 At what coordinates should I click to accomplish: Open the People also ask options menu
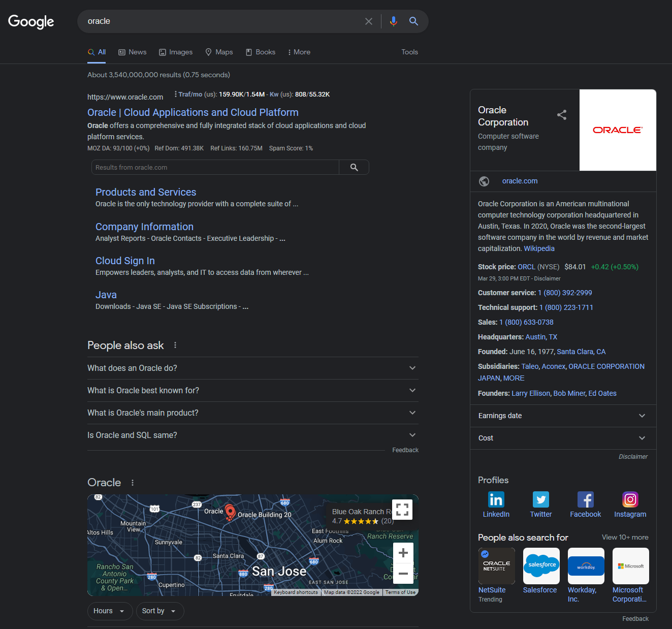coord(175,345)
